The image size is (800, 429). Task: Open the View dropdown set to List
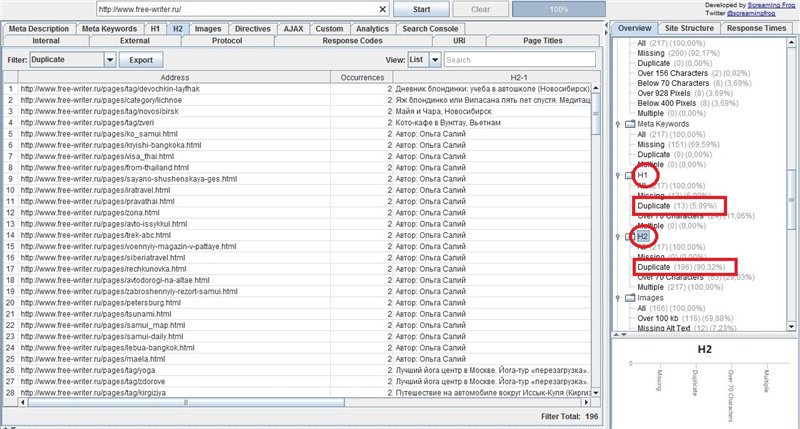pos(435,60)
